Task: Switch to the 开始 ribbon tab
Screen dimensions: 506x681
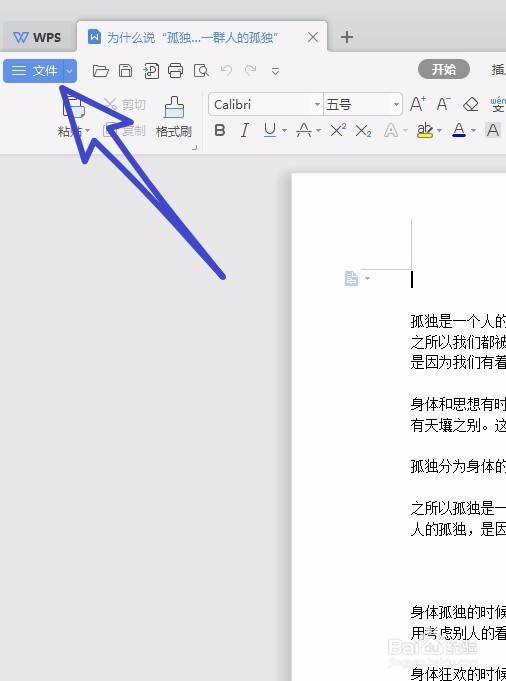Action: click(x=443, y=69)
